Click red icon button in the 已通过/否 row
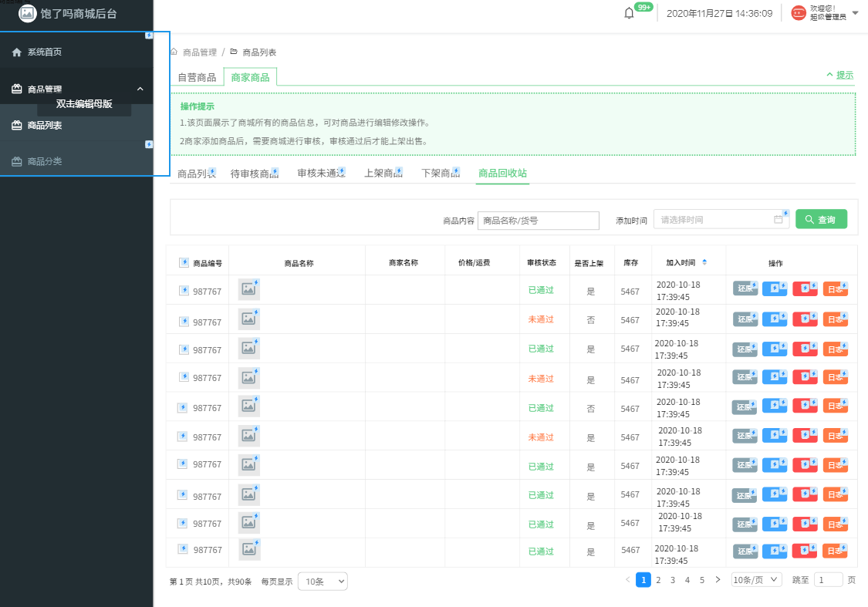 point(805,406)
